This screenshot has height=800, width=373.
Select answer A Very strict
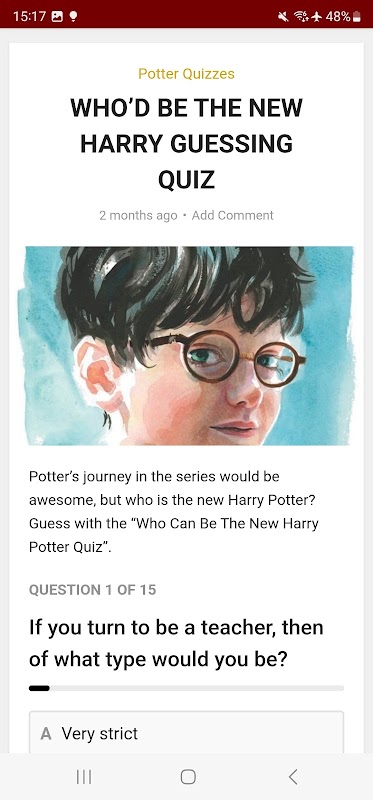point(186,732)
